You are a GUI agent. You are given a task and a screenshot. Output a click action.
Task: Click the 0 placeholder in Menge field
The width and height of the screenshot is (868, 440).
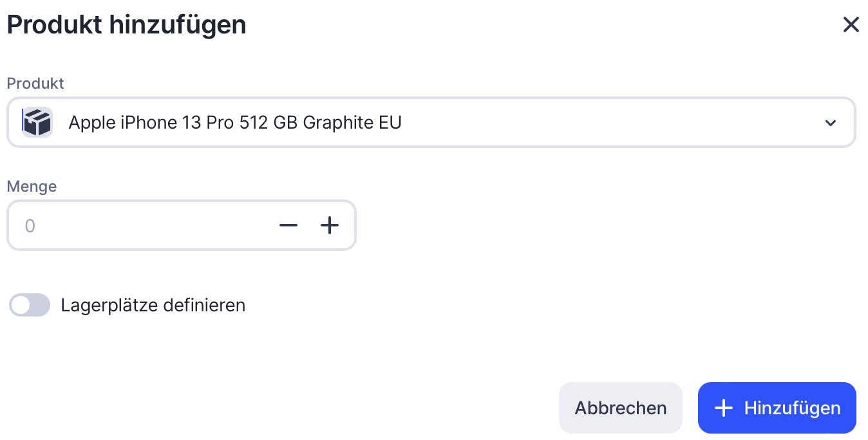coord(30,226)
